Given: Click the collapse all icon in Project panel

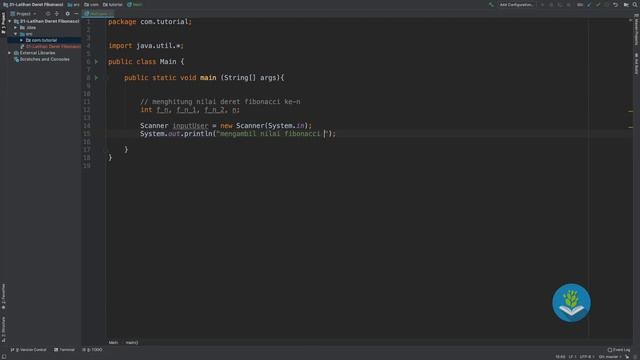Looking at the screenshot, I should (57, 14).
